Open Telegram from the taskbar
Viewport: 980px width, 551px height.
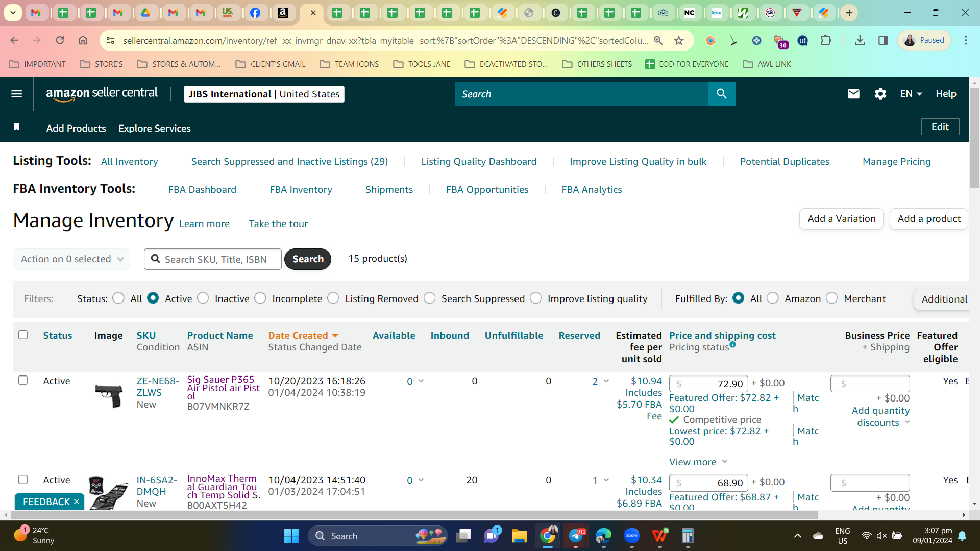pos(576,536)
